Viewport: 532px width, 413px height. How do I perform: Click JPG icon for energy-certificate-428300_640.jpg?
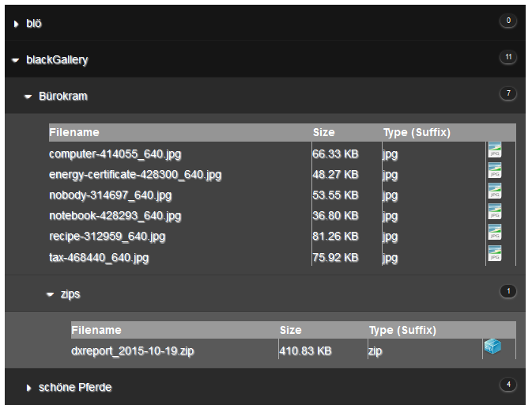494,172
